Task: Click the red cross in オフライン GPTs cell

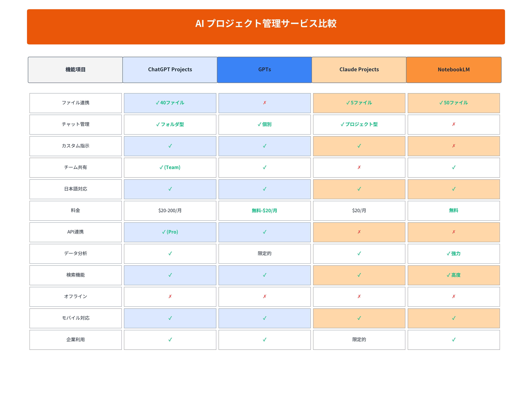Action: point(265,297)
